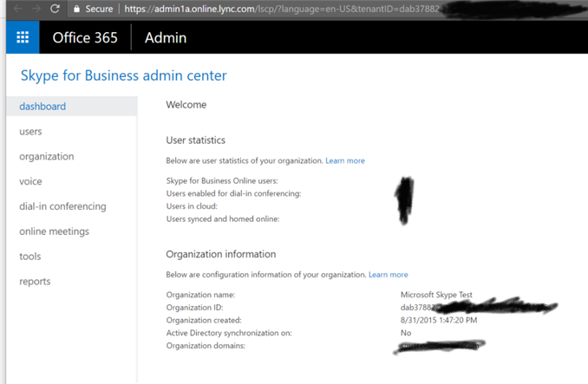
Task: Open reports in the left navigation
Action: pyautogui.click(x=35, y=282)
